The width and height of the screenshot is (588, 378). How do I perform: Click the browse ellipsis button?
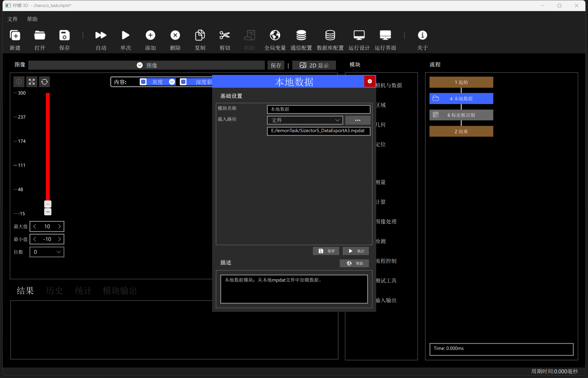(358, 120)
